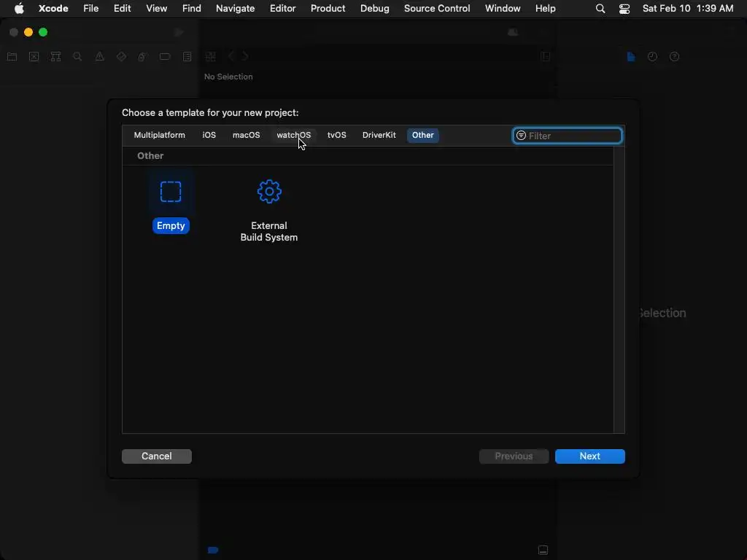Switch to the watchOS tab

coord(294,135)
